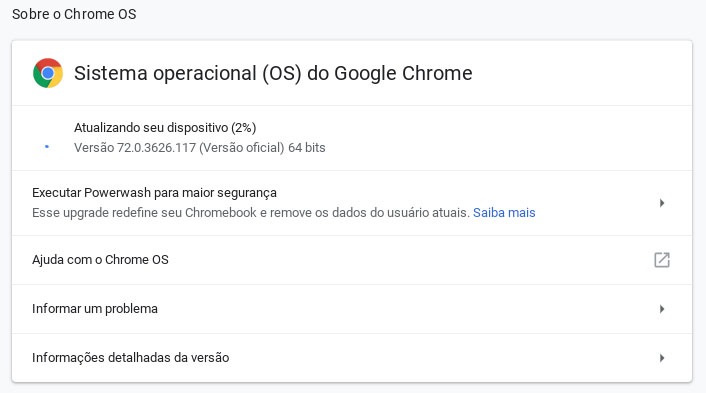Open the Saiba mais link
706x393 pixels.
coord(504,212)
